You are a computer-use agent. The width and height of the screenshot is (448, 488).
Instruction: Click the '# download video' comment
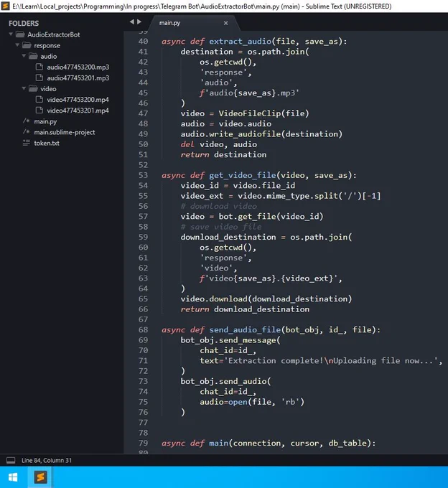point(219,206)
